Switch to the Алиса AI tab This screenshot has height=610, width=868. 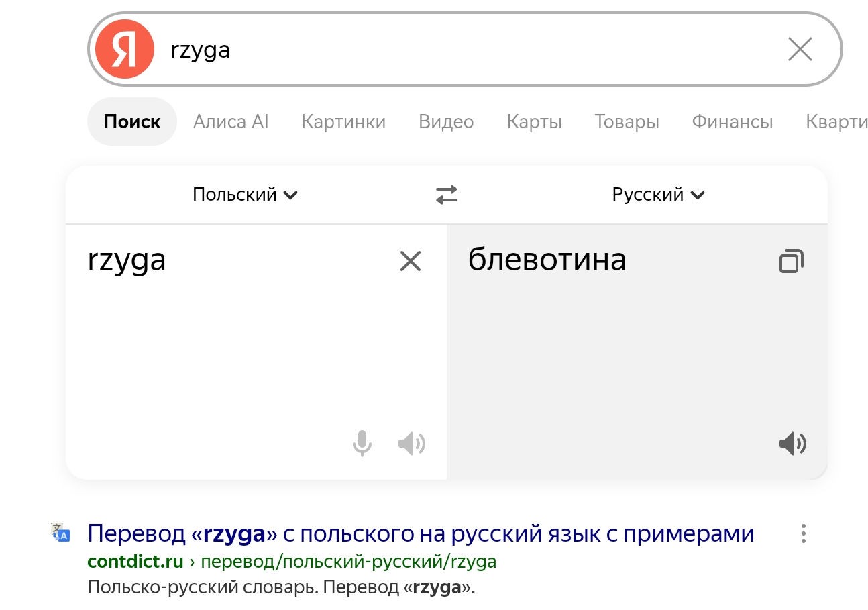click(x=231, y=121)
